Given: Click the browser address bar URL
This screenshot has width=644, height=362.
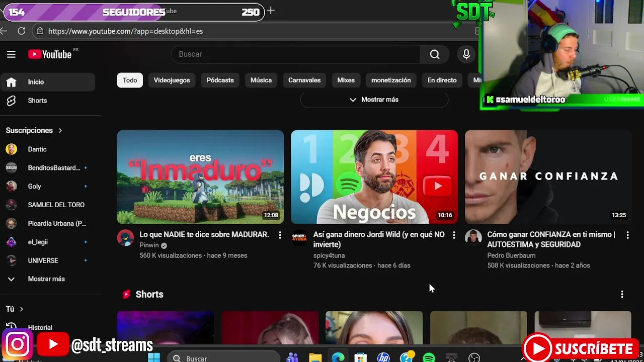Looking at the screenshot, I should coord(126,31).
